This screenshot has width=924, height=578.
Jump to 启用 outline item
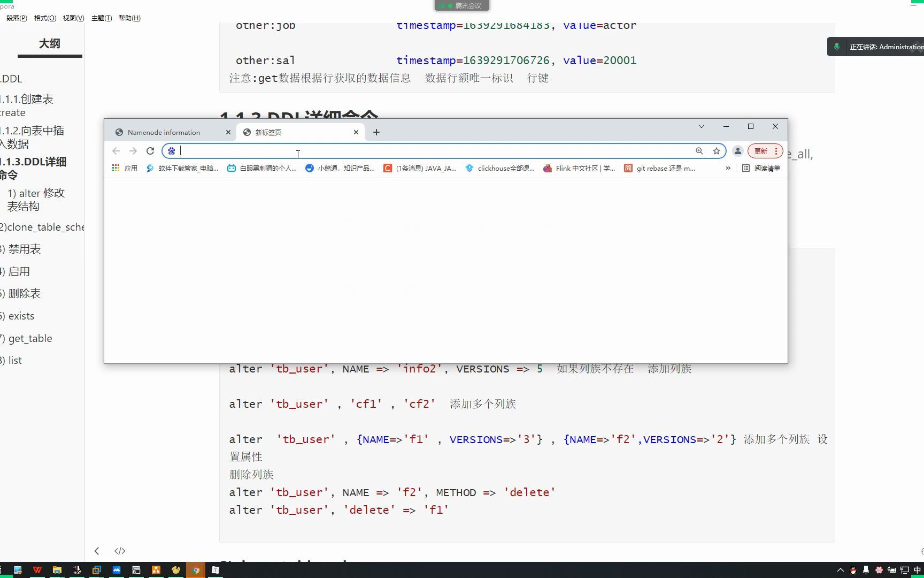click(16, 271)
